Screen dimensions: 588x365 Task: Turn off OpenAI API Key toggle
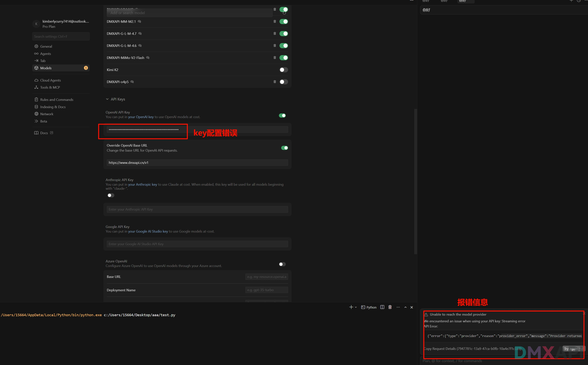[282, 116]
